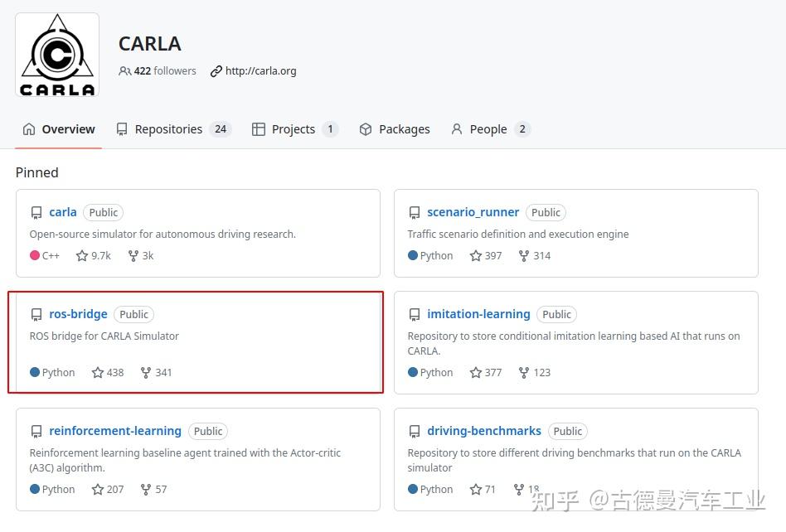Viewport: 786px width, 532px height.
Task: Click the people icon showing 422 followers
Action: [124, 71]
